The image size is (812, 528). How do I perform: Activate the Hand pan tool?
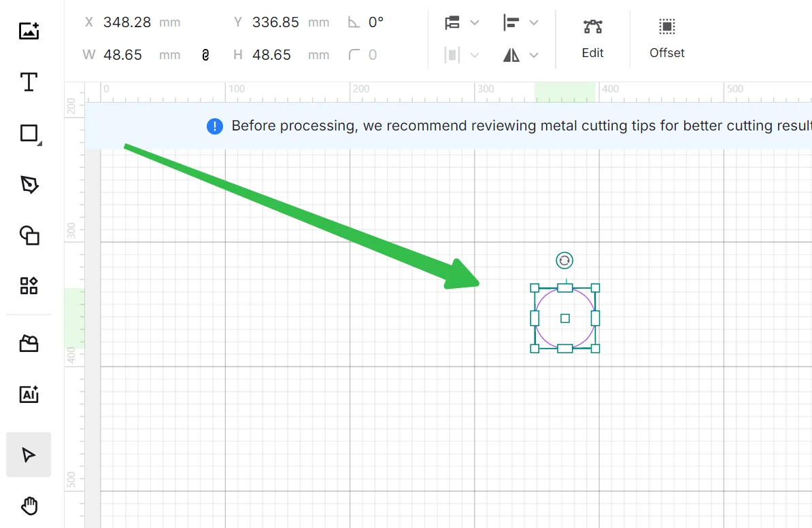point(29,506)
